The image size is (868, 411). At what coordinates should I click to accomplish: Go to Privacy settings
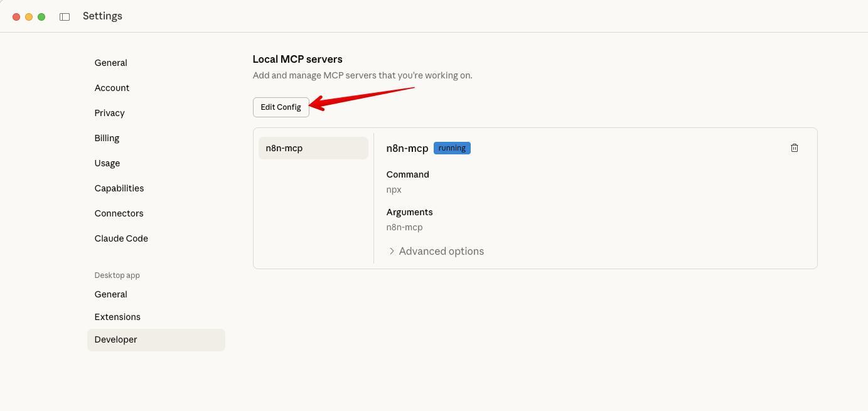point(110,113)
